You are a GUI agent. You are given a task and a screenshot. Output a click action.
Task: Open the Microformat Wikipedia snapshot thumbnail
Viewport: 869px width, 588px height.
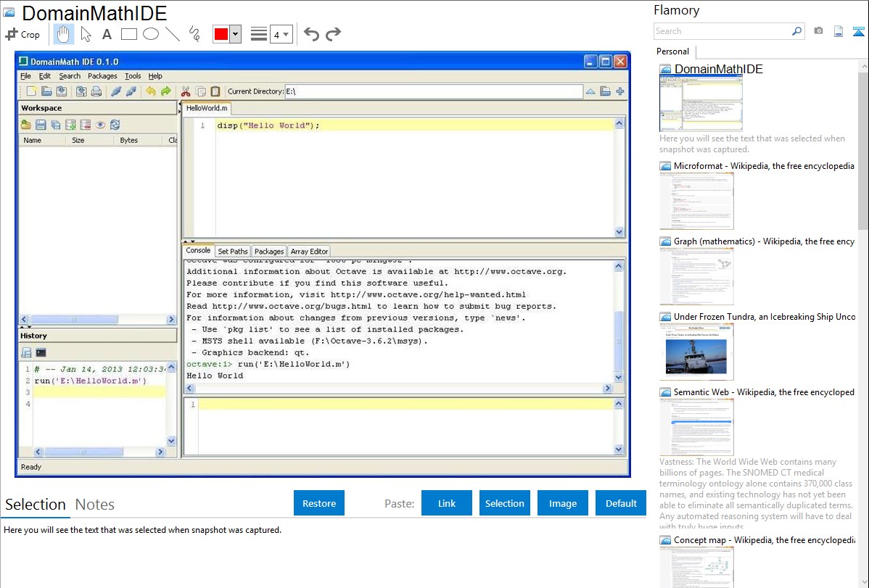(x=696, y=201)
